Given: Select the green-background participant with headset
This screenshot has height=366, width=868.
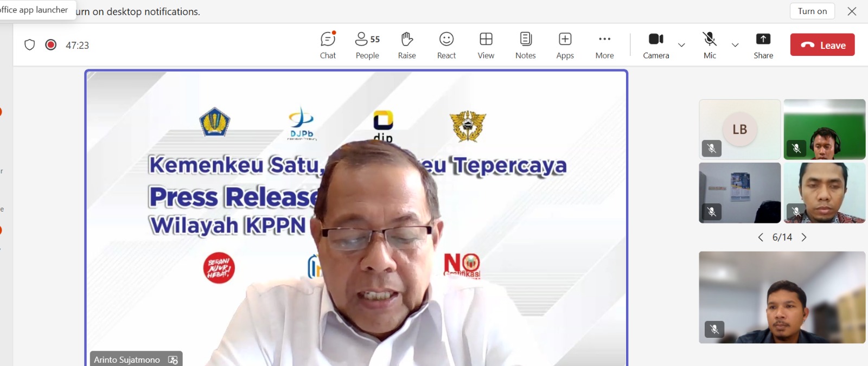Looking at the screenshot, I should point(825,129).
